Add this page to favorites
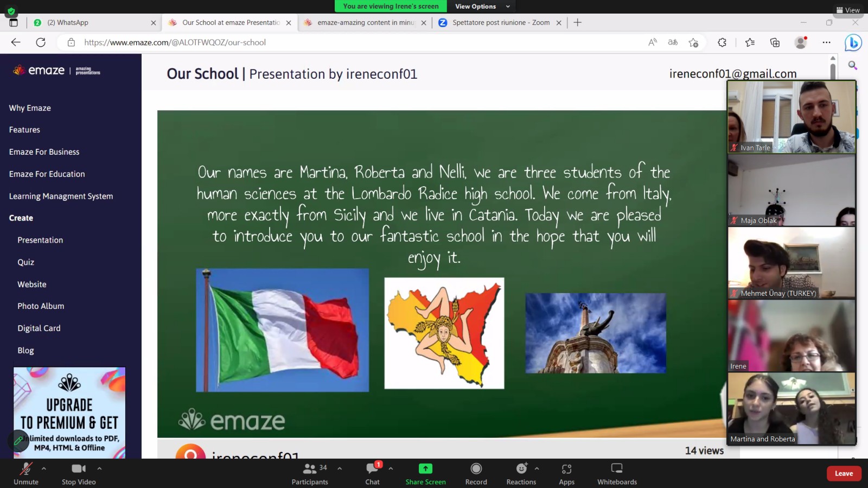The width and height of the screenshot is (868, 488). (693, 42)
